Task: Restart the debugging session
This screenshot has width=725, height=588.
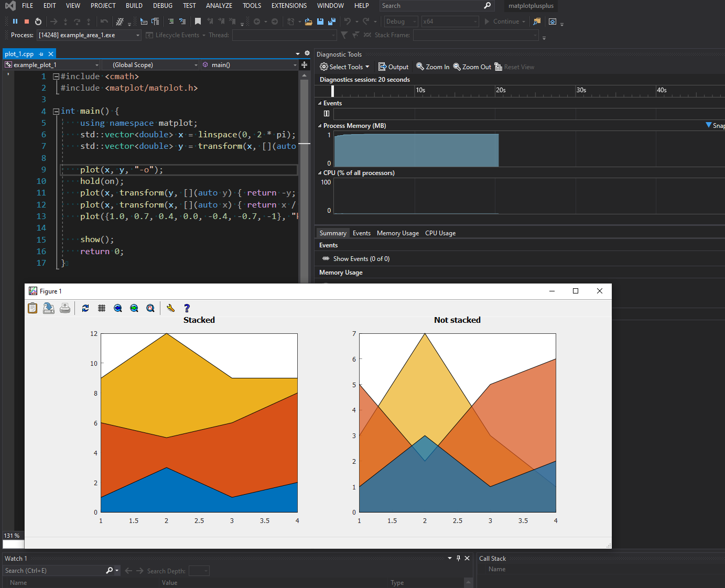Action: pos(37,21)
